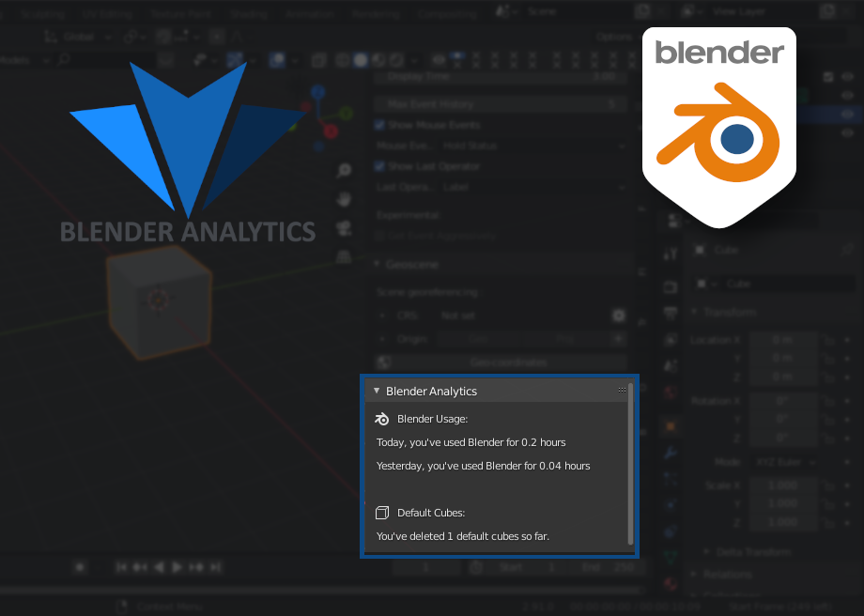Toggle the camera view icon in viewport

pos(345,228)
